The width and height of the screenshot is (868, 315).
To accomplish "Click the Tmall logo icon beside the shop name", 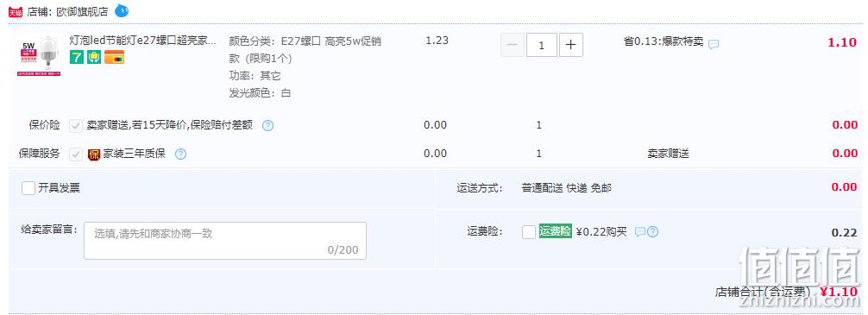I will (x=16, y=11).
